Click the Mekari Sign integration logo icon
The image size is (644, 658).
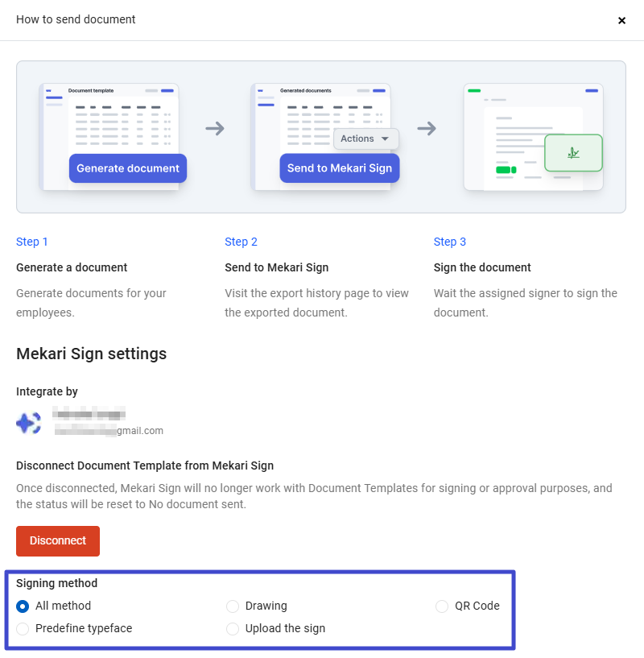tap(29, 423)
